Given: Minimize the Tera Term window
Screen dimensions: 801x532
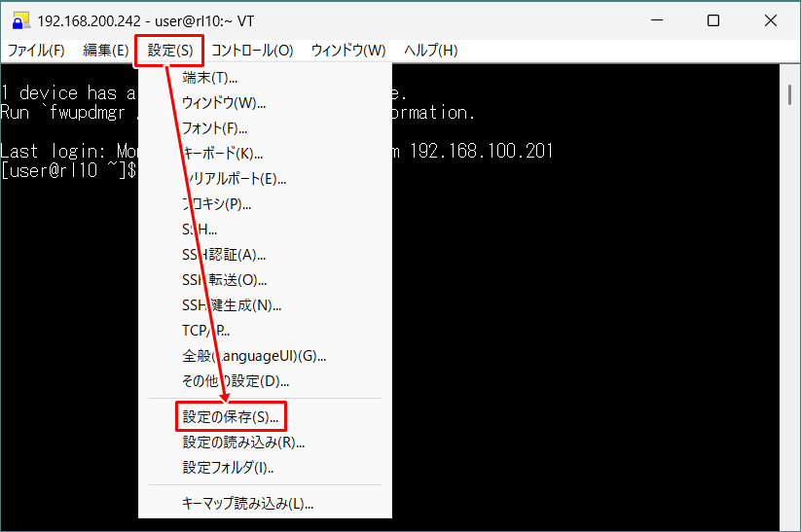Looking at the screenshot, I should [668, 20].
